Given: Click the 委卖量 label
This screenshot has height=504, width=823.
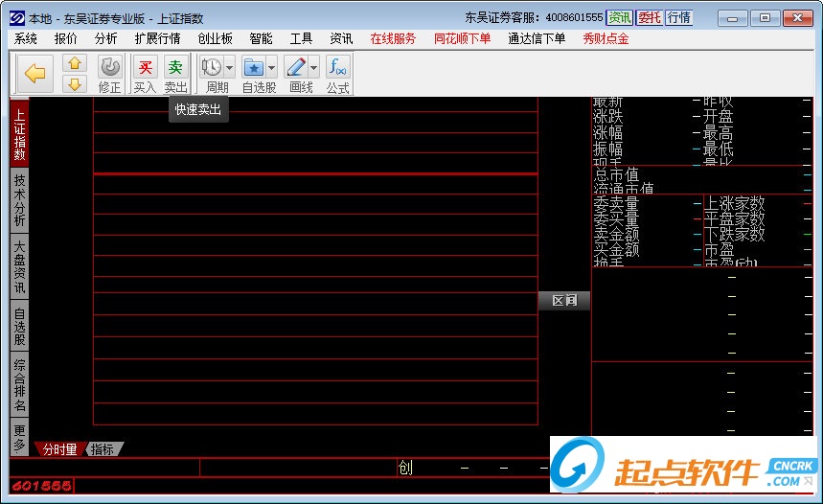Looking at the screenshot, I should point(616,203).
